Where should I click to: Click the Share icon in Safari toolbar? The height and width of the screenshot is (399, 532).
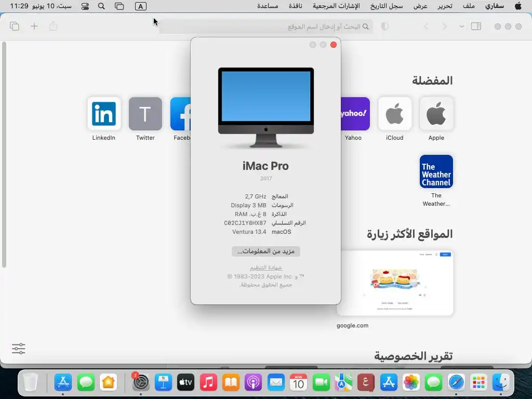click(x=54, y=26)
